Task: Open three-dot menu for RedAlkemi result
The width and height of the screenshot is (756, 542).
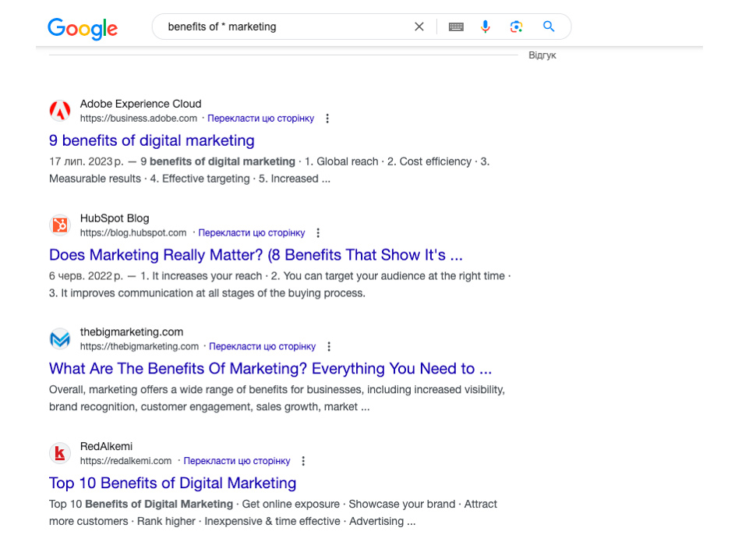Action: [303, 461]
